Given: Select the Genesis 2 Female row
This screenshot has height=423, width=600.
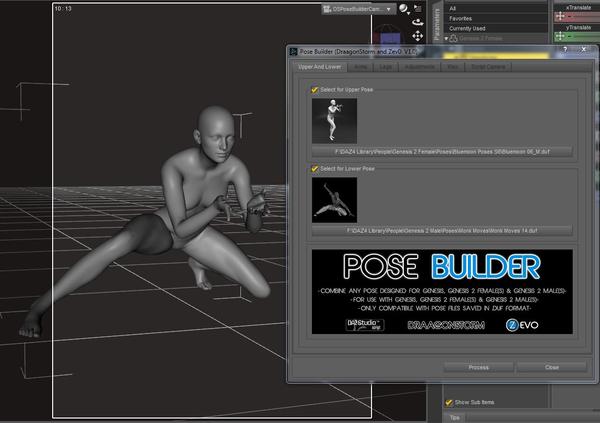Looking at the screenshot, I should pyautogui.click(x=496, y=38).
